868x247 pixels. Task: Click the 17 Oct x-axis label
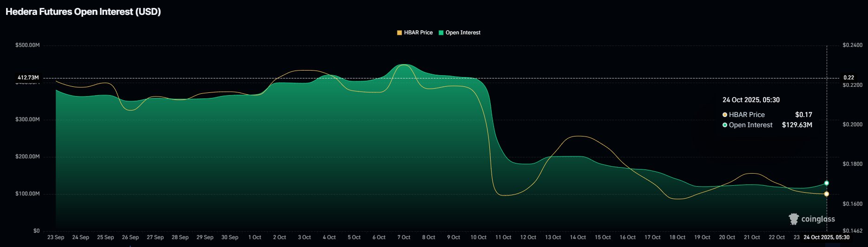click(652, 237)
